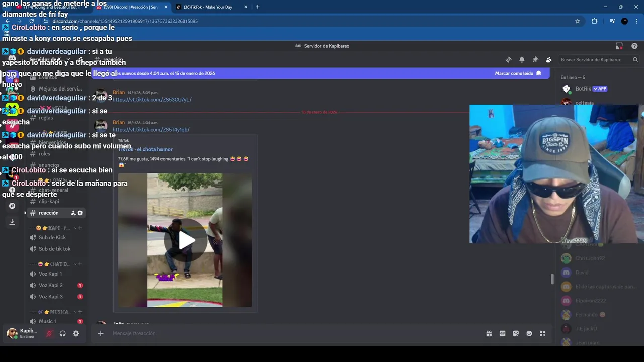Toggle headphones deafen in user panel
Screen dimensions: 644x362
click(x=62, y=333)
